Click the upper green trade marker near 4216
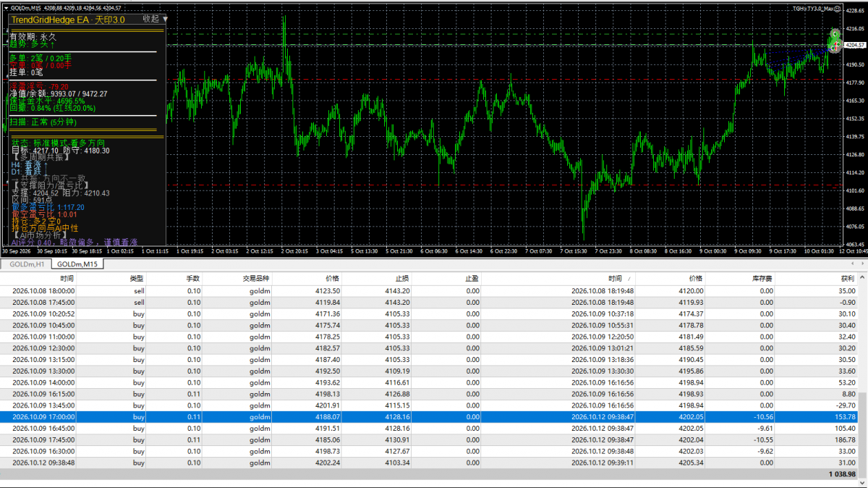The height and width of the screenshot is (488, 868). [x=835, y=33]
